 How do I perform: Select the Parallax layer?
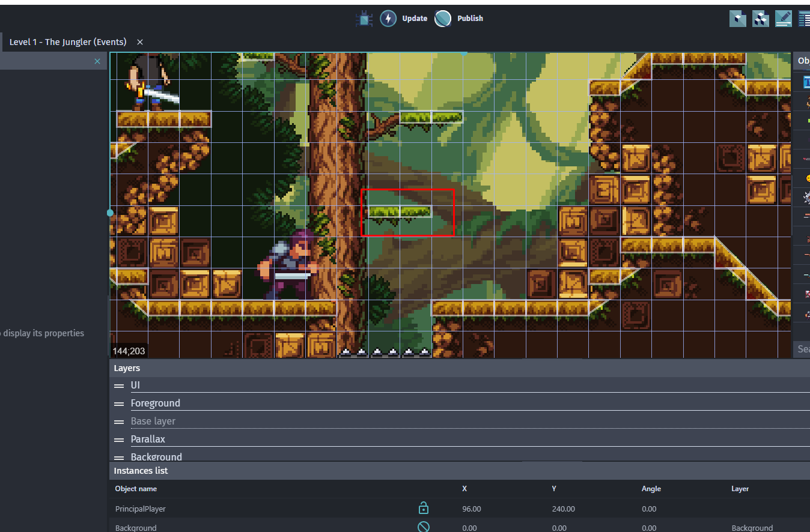(x=148, y=439)
